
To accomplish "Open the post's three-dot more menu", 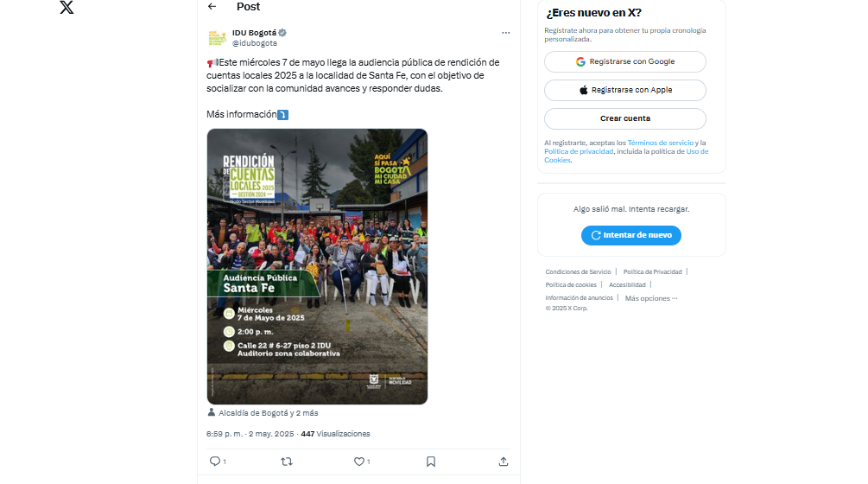I will 505,33.
